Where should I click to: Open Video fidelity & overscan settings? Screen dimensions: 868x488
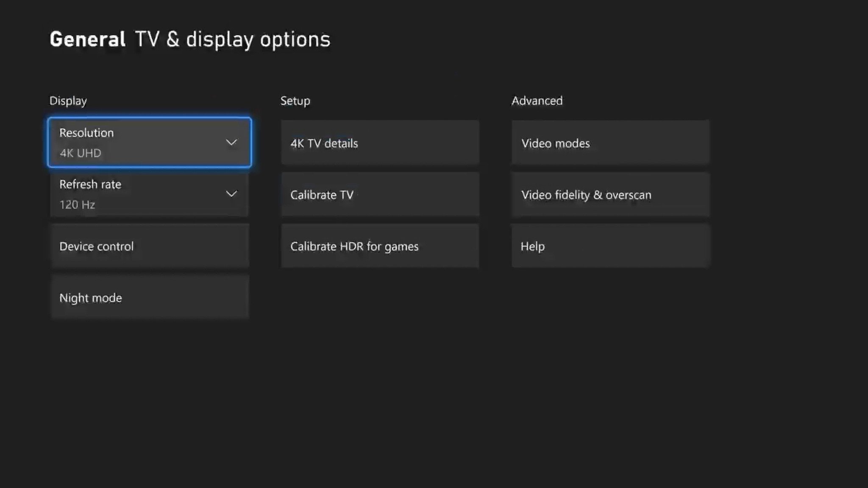(x=610, y=194)
